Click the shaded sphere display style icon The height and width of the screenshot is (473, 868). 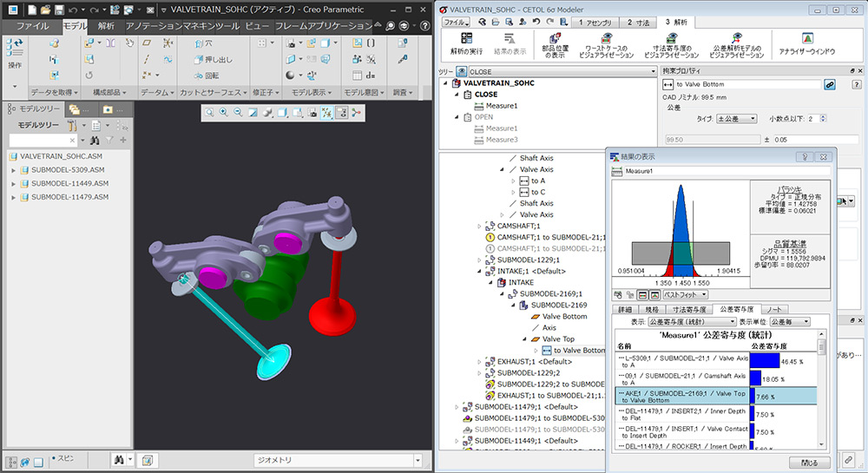coord(291,75)
